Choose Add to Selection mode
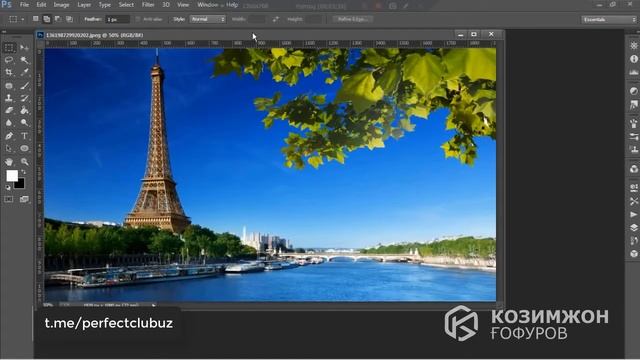The image size is (640, 360). click(x=47, y=19)
